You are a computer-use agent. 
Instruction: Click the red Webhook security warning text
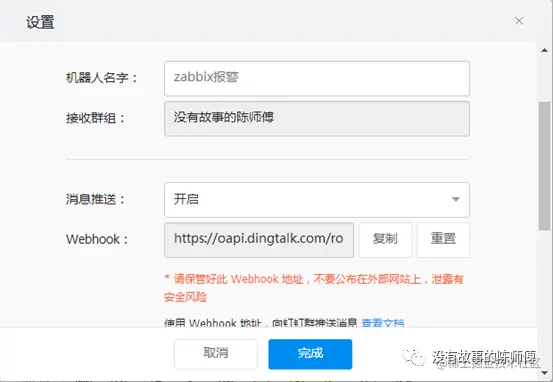tap(314, 288)
